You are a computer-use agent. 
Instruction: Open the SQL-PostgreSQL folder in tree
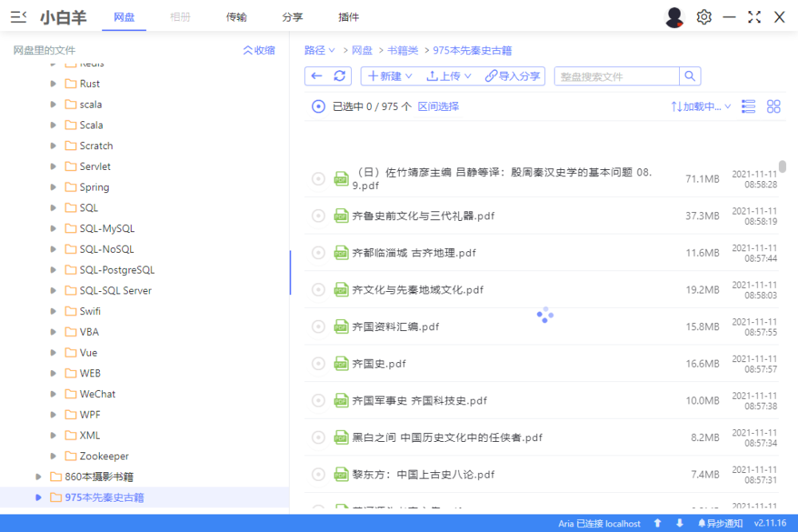[x=117, y=270]
